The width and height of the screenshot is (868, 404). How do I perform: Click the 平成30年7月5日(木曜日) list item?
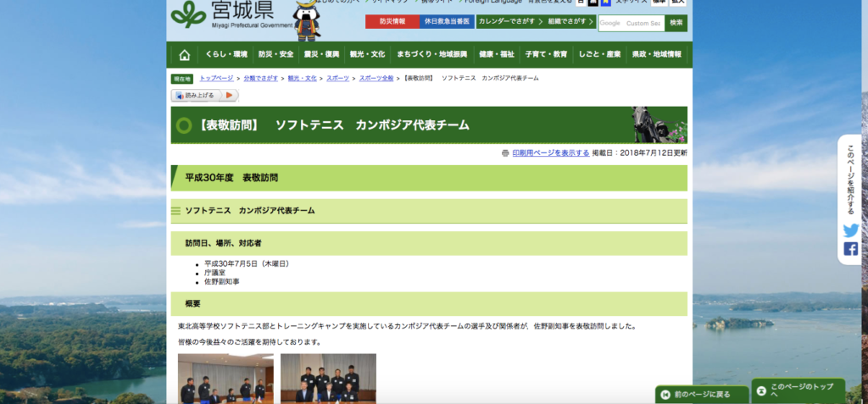pyautogui.click(x=247, y=264)
